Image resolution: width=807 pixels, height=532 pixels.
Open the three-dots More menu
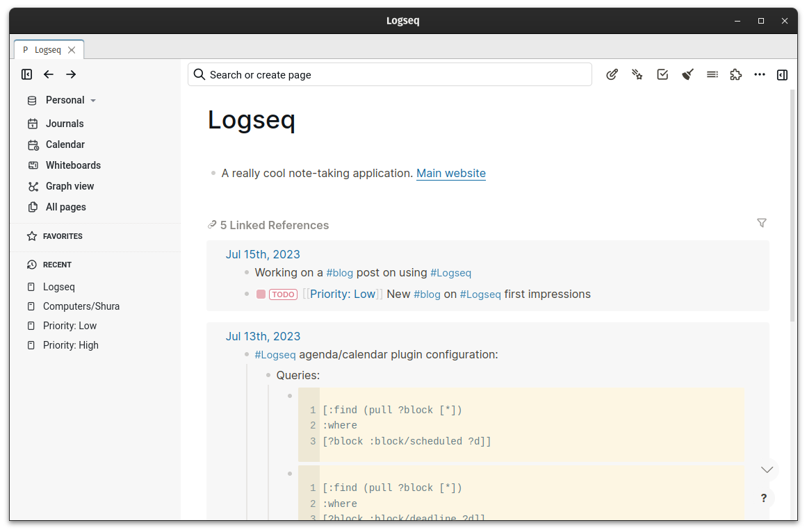coord(760,75)
